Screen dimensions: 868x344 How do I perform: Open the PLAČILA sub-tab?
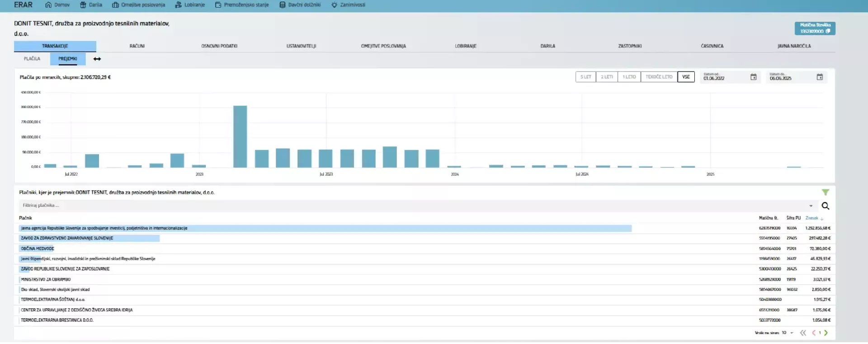coord(32,59)
